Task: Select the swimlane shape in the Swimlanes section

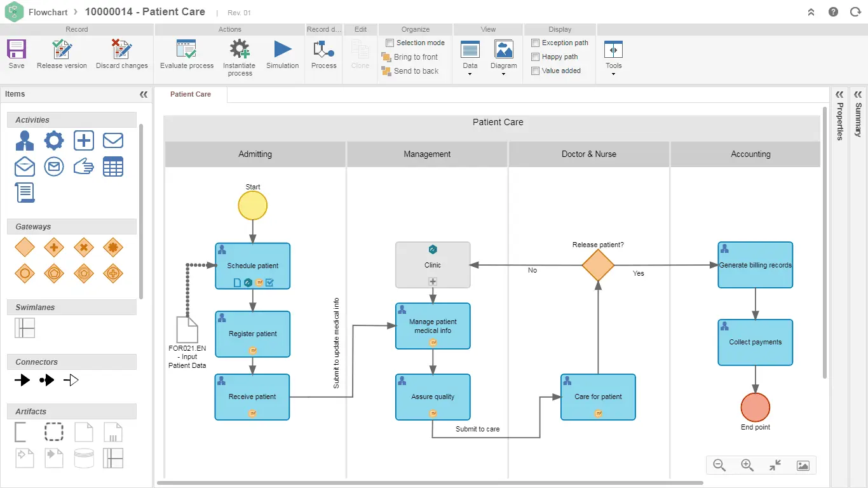Action: [24, 328]
